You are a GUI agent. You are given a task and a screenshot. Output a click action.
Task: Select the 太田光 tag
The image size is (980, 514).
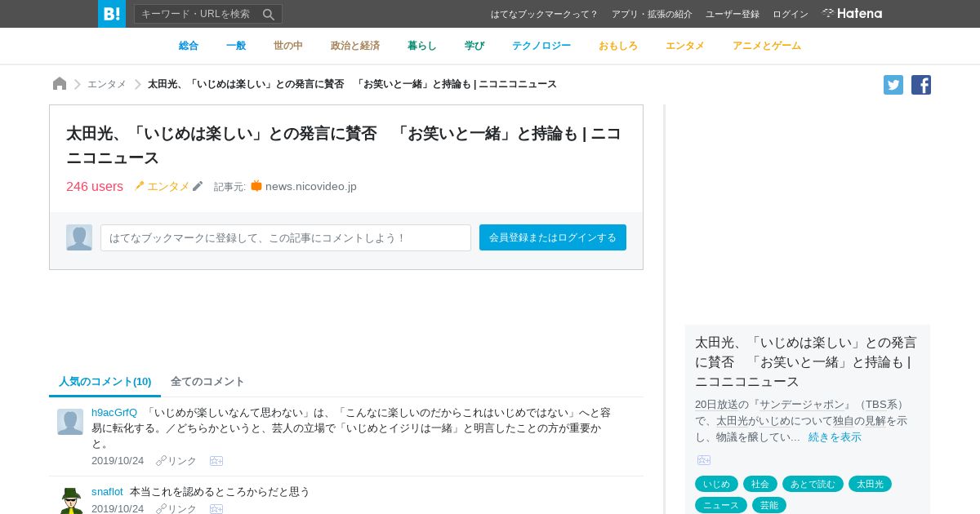[870, 484]
